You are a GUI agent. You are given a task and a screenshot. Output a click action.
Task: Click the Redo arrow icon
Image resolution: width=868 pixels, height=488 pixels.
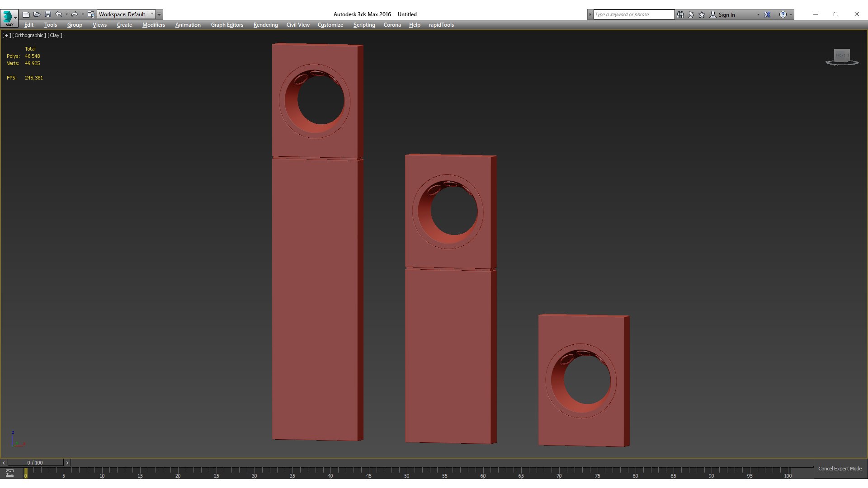(x=75, y=14)
